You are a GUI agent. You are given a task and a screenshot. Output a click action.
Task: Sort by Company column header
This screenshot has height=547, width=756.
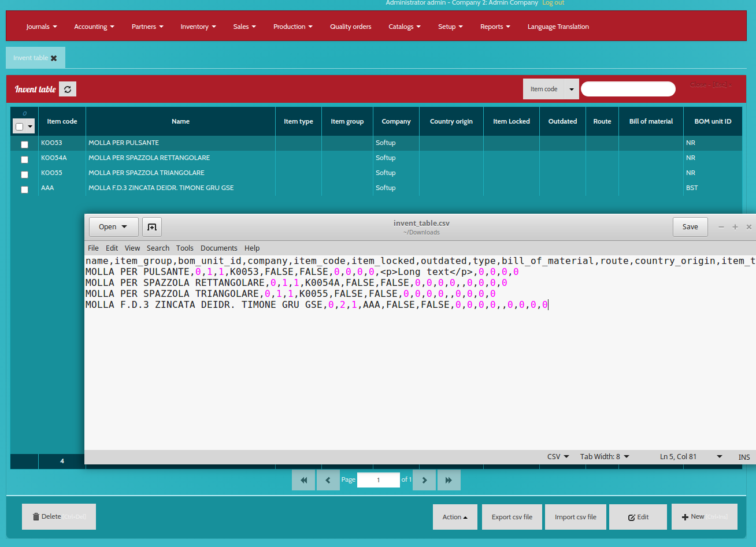point(396,121)
